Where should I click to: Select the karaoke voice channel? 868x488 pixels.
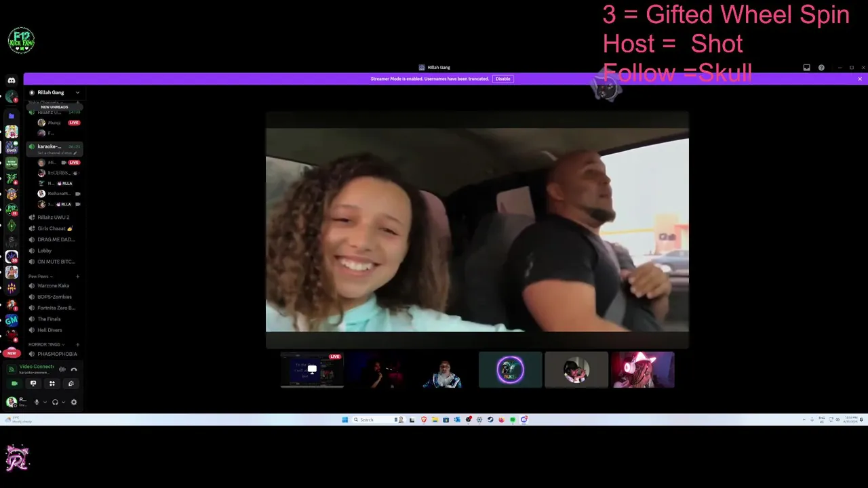point(54,149)
